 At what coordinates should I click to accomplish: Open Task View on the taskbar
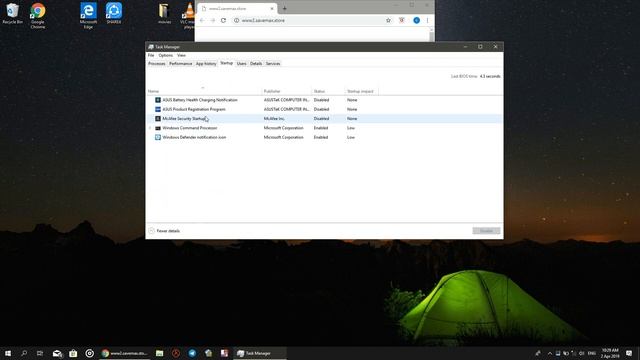point(40,353)
